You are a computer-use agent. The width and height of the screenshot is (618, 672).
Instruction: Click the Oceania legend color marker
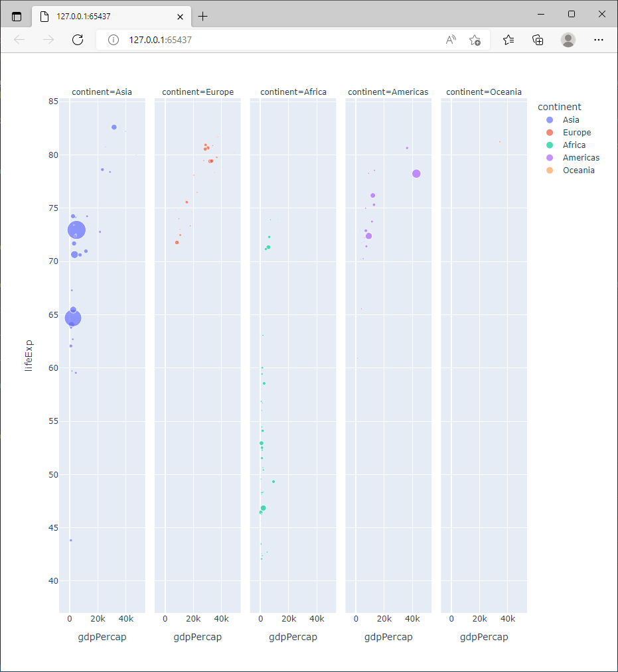pos(548,170)
